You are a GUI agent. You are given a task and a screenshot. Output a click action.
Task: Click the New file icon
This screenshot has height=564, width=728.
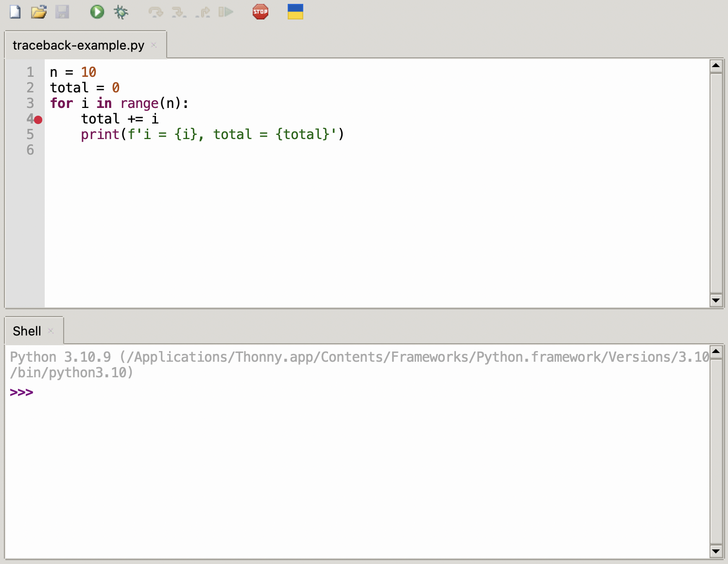(15, 12)
